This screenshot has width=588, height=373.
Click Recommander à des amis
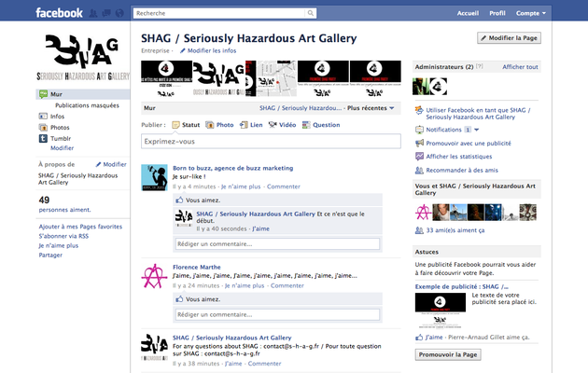pyautogui.click(x=462, y=171)
